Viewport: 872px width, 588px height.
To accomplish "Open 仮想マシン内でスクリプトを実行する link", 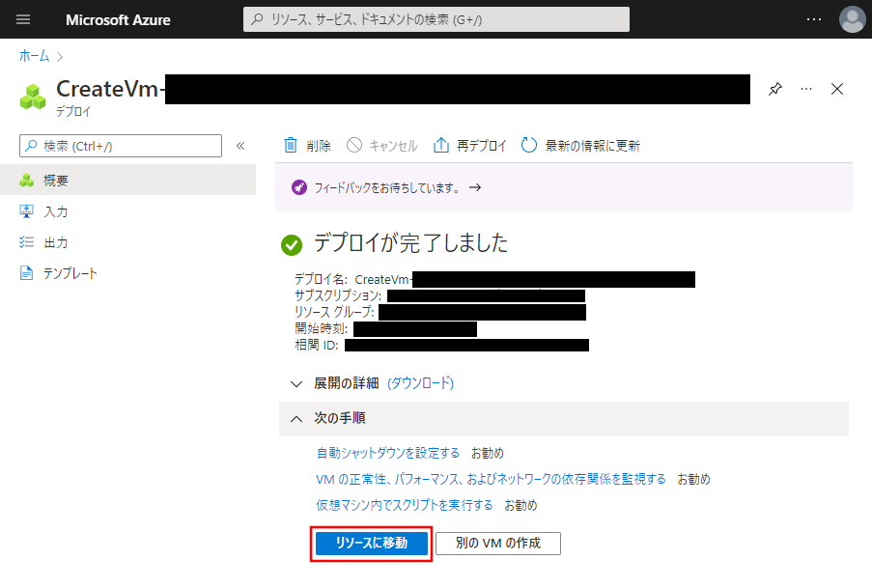I will click(405, 505).
